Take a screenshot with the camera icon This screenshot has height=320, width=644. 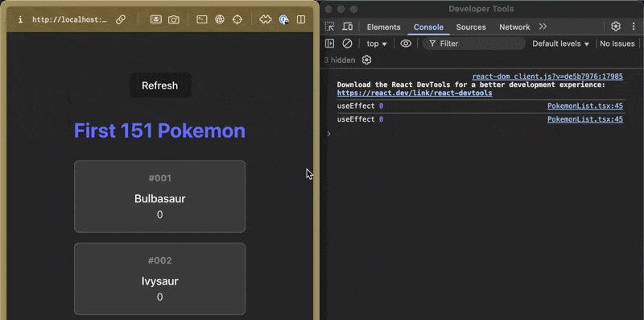(174, 19)
